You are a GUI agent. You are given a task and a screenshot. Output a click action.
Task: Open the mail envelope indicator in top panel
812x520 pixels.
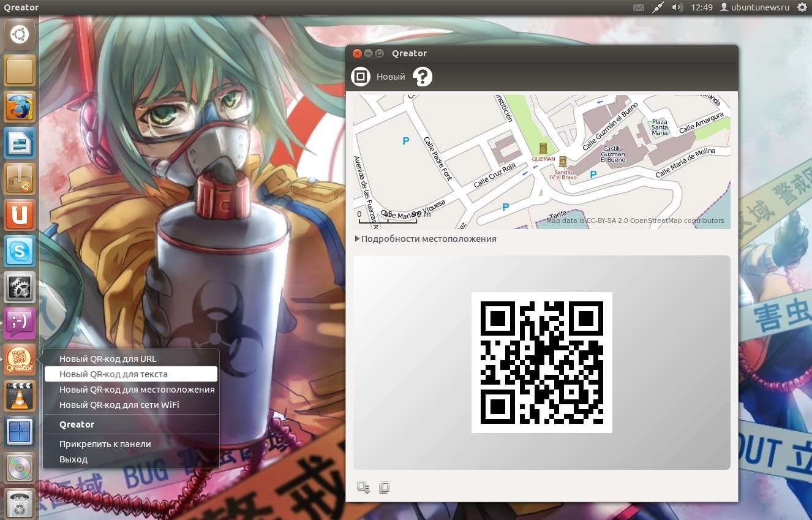639,7
